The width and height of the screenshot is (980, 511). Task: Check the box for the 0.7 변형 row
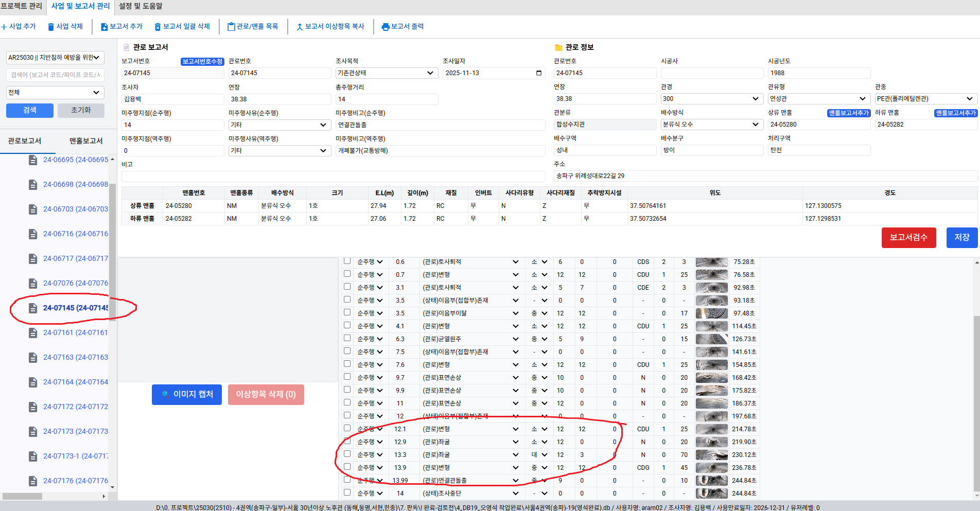347,274
